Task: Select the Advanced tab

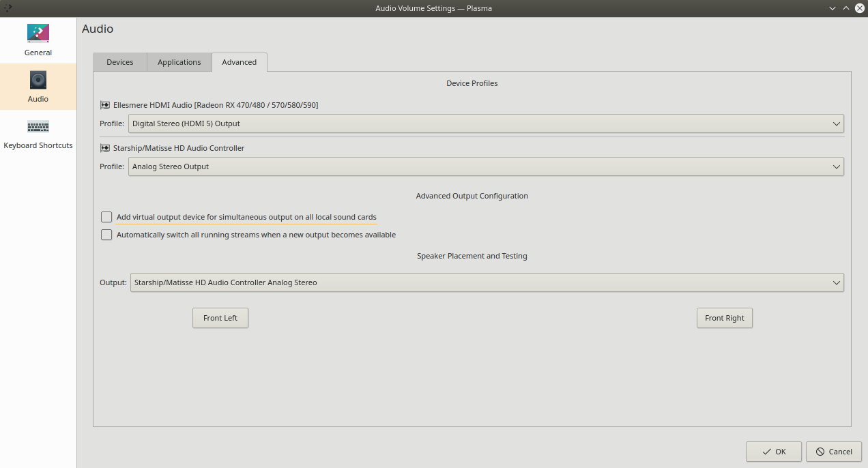Action: (240, 62)
